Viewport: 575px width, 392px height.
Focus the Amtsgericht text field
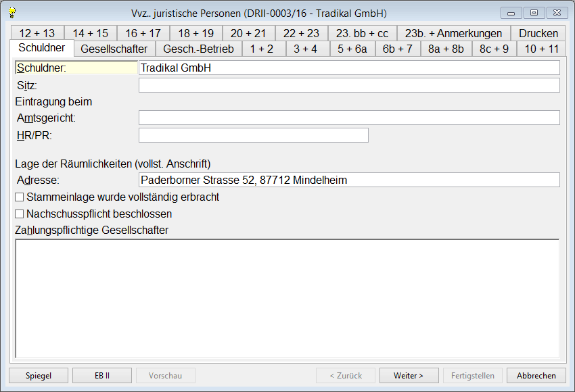[348, 118]
